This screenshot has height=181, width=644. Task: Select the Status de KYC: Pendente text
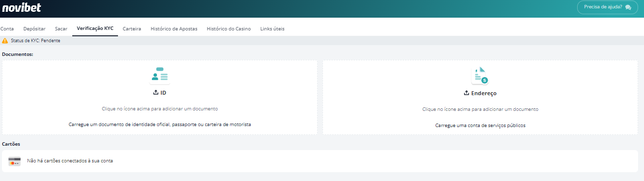tap(35, 41)
